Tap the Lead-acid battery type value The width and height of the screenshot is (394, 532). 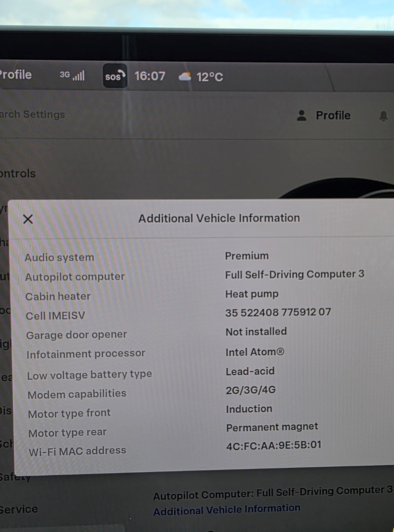[x=250, y=371]
